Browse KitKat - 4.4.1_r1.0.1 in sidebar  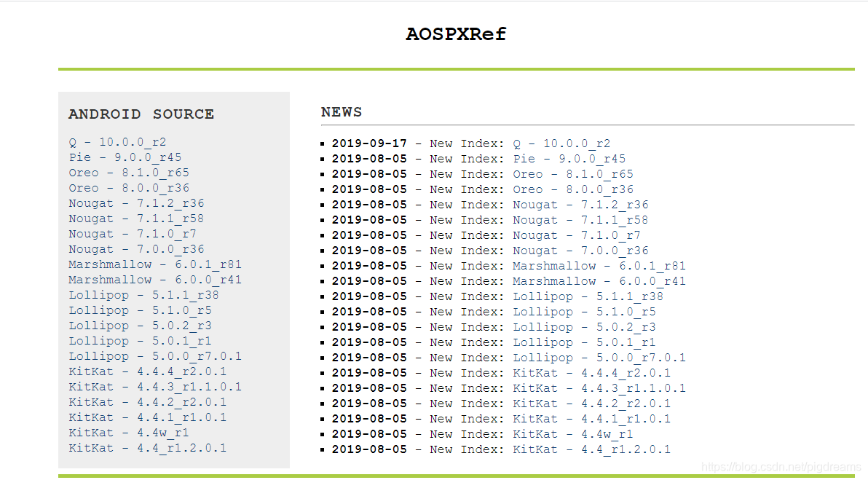point(148,417)
